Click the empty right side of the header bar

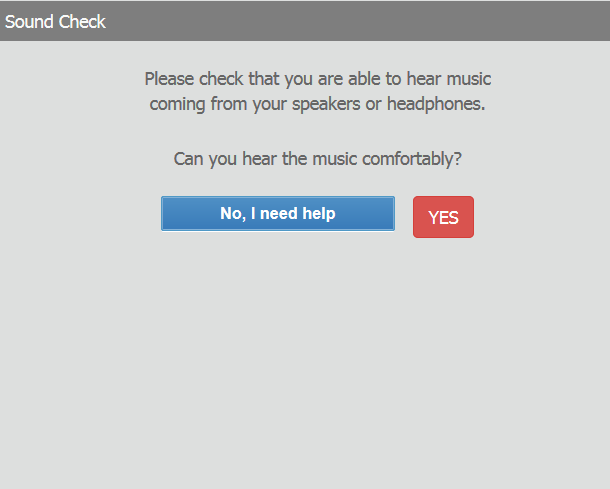click(400, 21)
